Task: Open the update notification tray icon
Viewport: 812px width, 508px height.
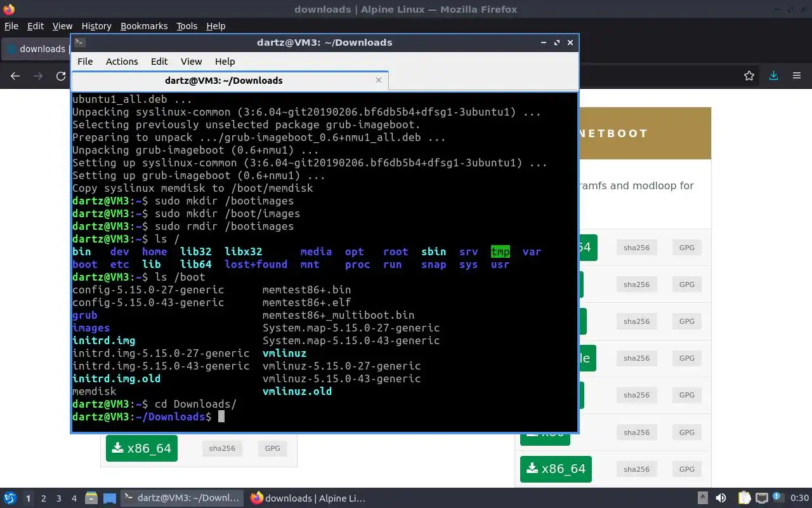Action: (778, 498)
